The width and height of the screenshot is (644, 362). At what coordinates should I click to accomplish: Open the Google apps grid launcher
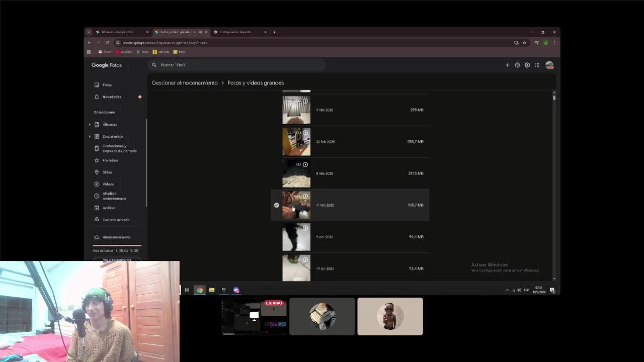click(x=537, y=65)
